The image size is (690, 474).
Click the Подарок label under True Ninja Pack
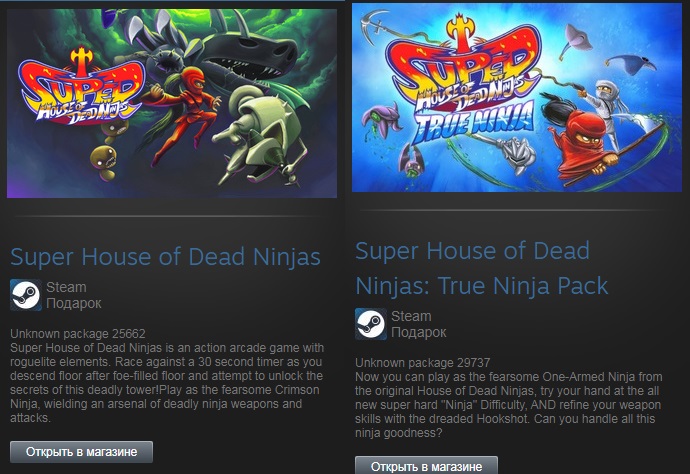(418, 332)
